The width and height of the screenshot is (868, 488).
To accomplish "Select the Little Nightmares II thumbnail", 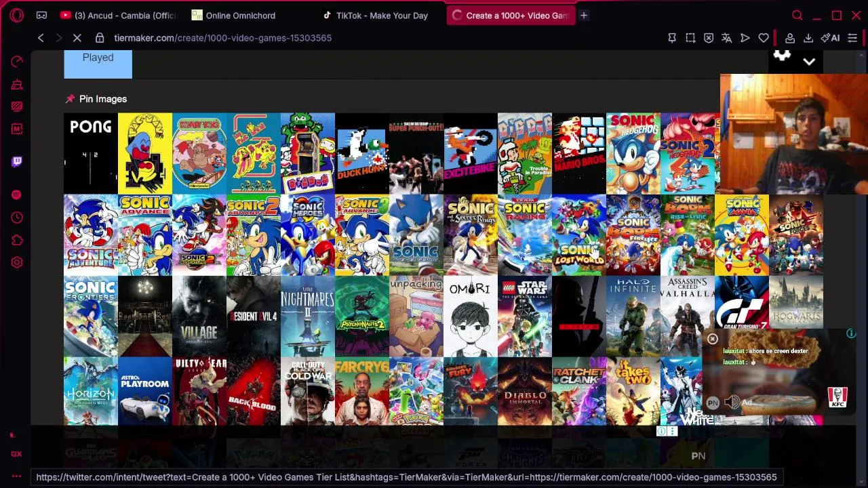I will [308, 317].
